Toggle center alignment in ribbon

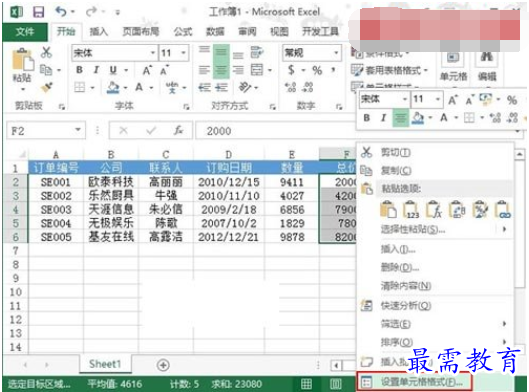221,70
